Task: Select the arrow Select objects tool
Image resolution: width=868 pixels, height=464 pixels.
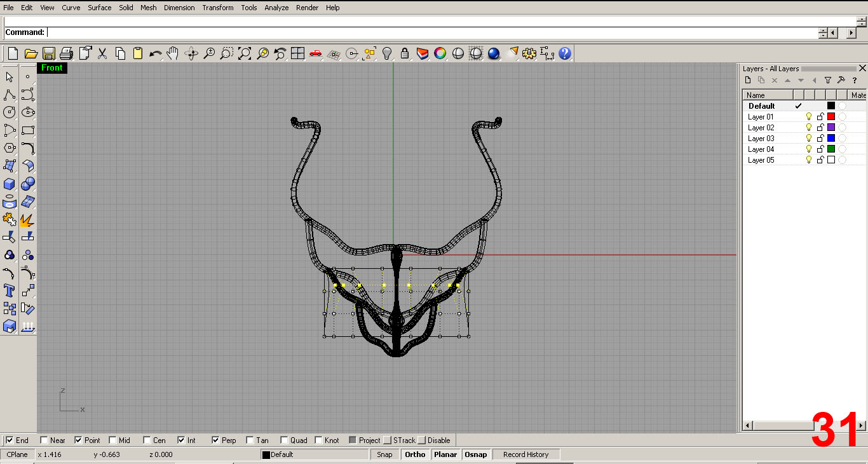Action: click(x=10, y=77)
